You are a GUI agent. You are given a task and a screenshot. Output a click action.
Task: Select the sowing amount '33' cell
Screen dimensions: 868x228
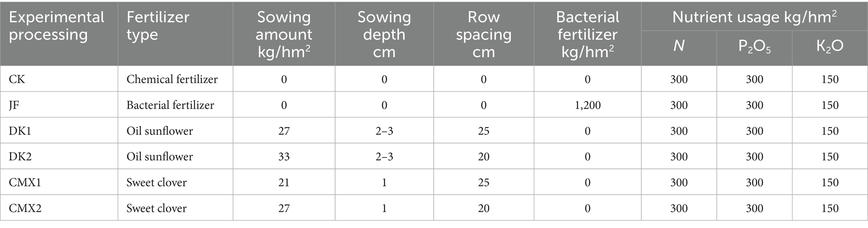tap(284, 157)
